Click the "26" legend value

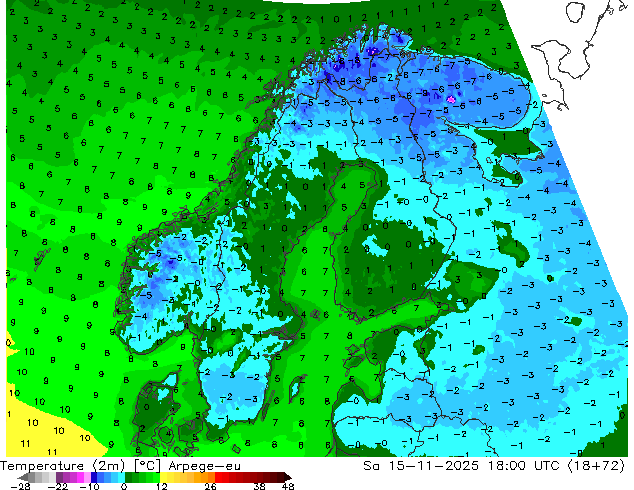pos(210,486)
